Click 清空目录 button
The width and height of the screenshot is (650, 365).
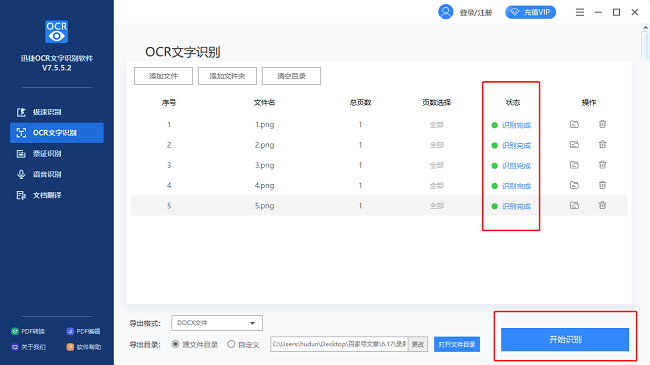(x=291, y=76)
